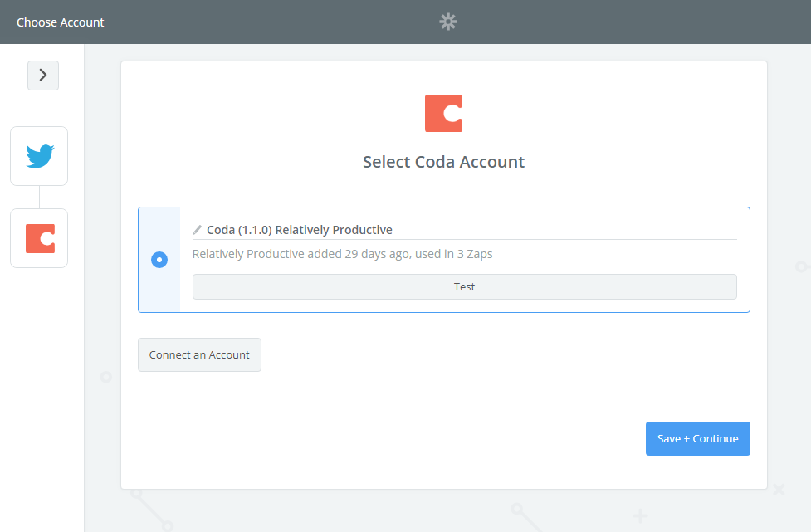Click the background circle node left of Connect button
The image size is (811, 532).
(106, 377)
